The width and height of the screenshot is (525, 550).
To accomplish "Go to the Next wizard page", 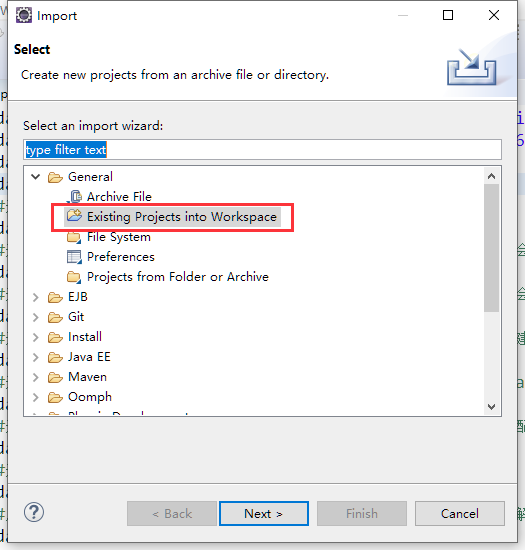I will point(264,514).
